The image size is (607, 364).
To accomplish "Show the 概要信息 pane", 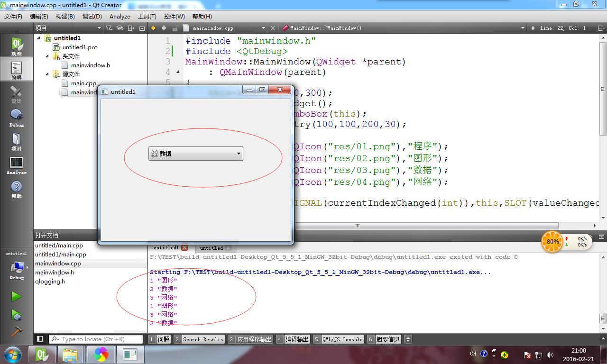I will pos(384,339).
